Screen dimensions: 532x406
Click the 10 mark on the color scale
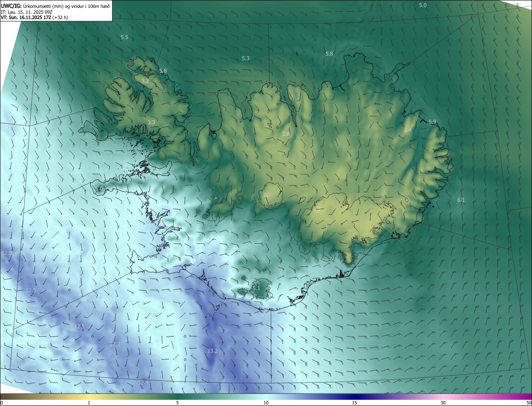click(266, 403)
